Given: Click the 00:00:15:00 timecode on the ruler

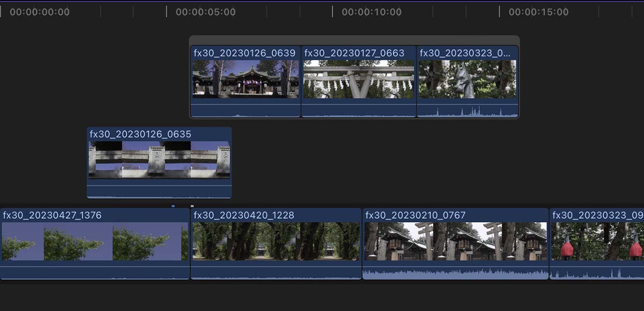Looking at the screenshot, I should (538, 12).
